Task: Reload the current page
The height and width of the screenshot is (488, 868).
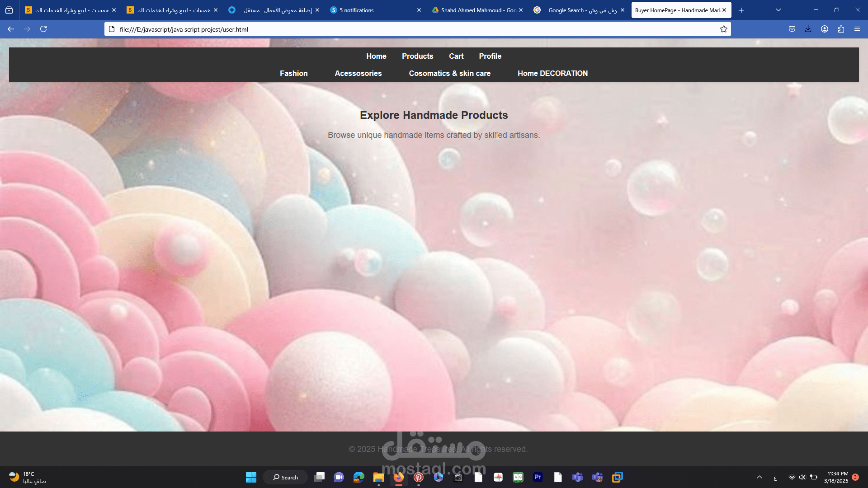Action: [43, 29]
